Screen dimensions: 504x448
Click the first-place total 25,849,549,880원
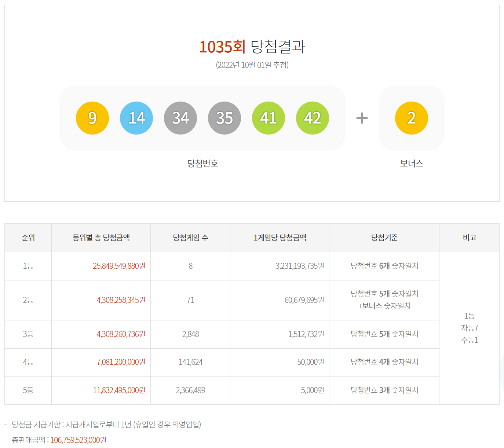tap(119, 266)
